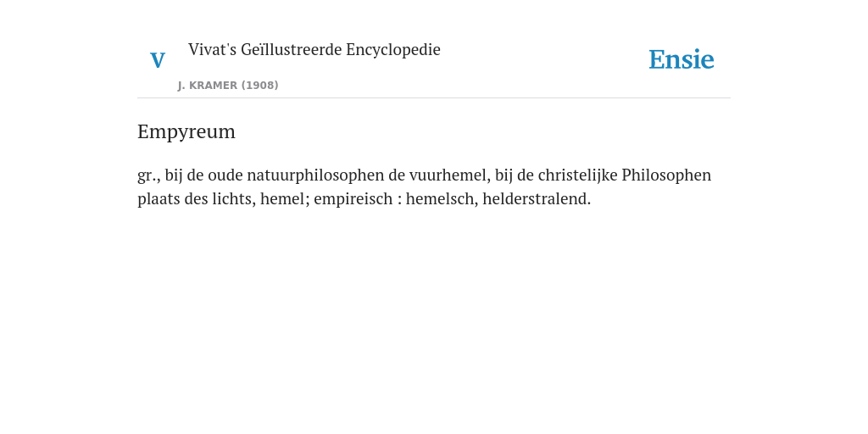Click the word 'natuurphilosophen' in the text
This screenshot has width=868, height=434.
coord(315,175)
